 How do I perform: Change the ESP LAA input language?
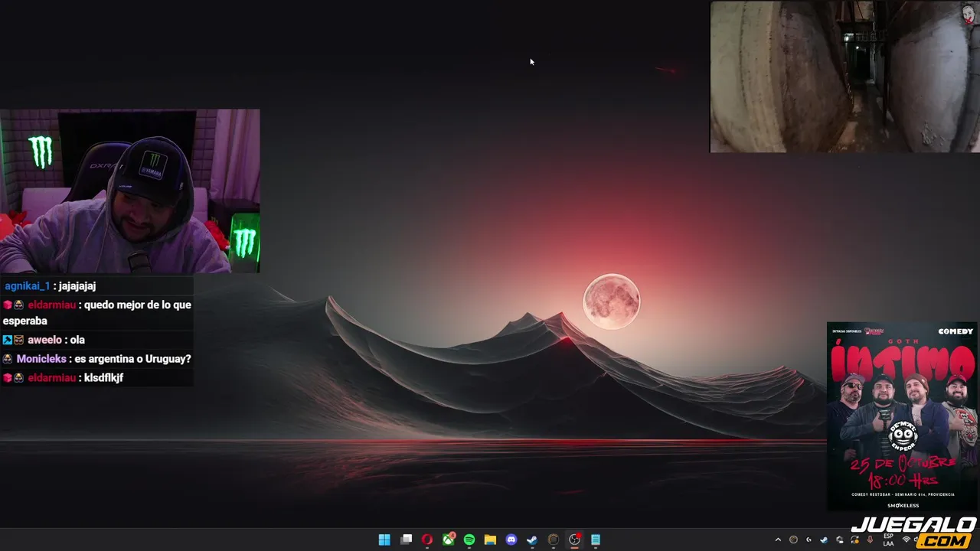888,540
